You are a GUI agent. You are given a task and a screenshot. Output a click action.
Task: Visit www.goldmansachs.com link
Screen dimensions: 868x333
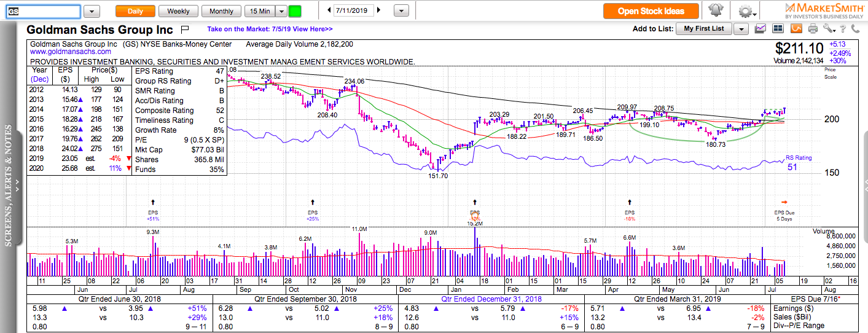pos(71,52)
